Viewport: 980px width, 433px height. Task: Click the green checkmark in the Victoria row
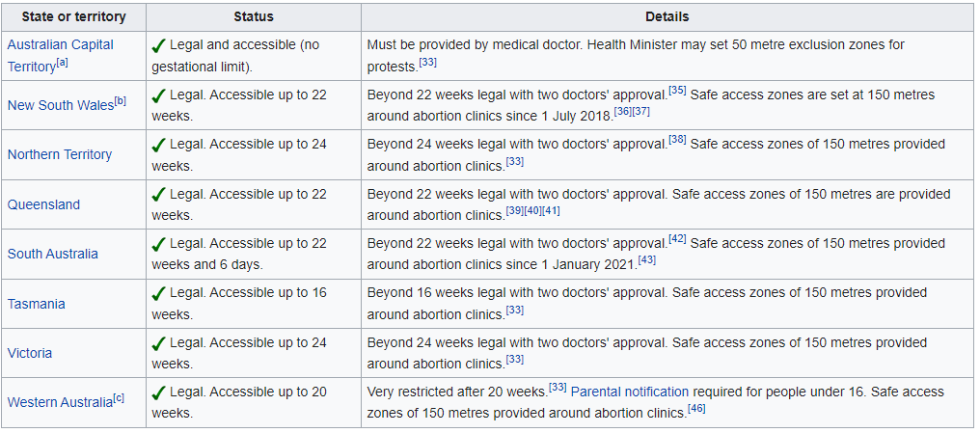pyautogui.click(x=159, y=342)
